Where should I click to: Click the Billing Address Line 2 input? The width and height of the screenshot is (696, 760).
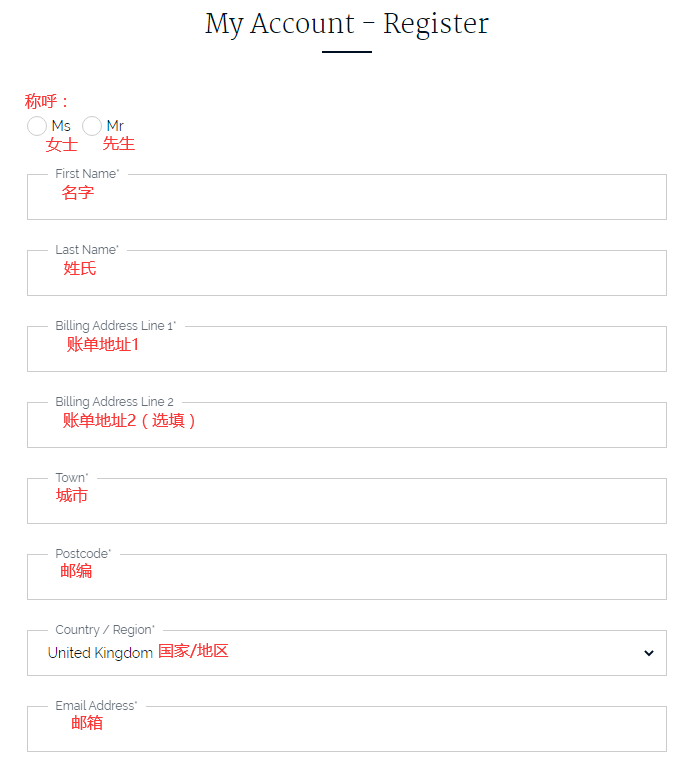(346, 426)
